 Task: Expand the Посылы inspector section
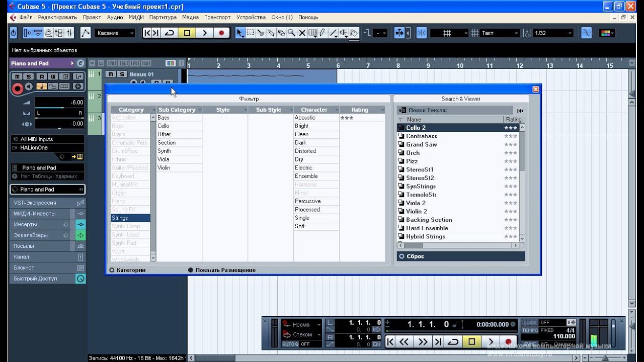(x=47, y=246)
